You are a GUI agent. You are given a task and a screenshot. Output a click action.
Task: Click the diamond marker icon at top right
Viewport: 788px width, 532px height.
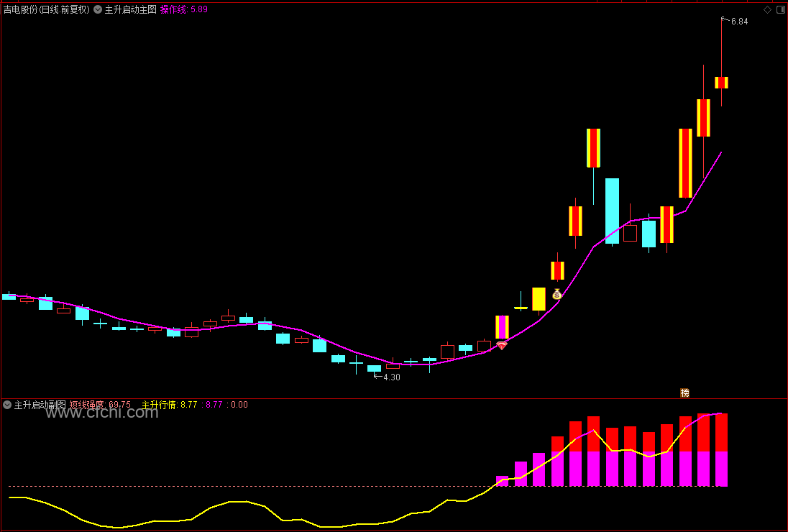[767, 9]
